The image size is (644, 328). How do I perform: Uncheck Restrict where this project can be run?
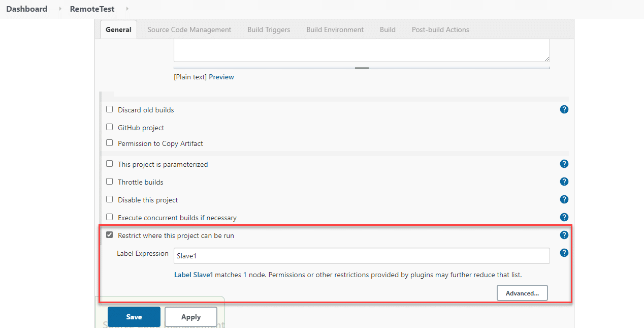pos(109,235)
